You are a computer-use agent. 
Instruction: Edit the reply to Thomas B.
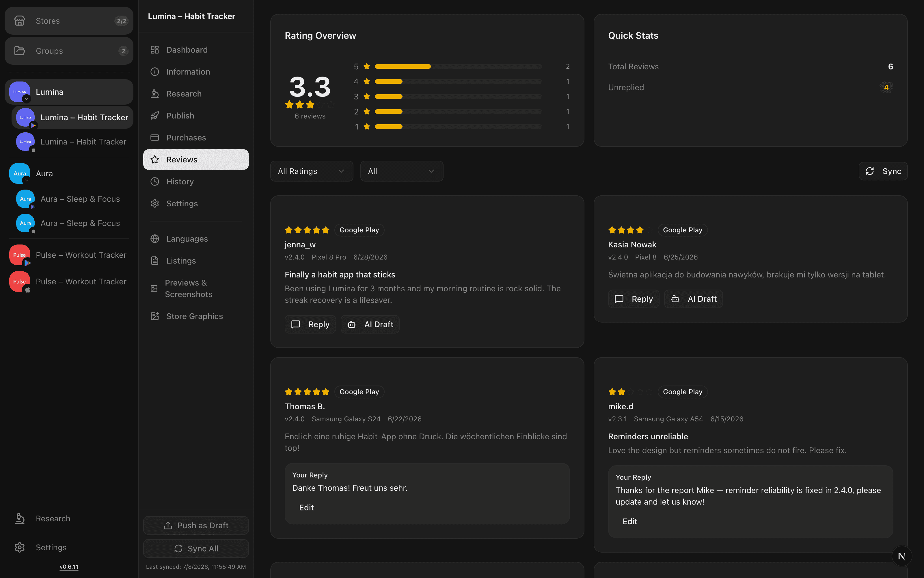306,508
